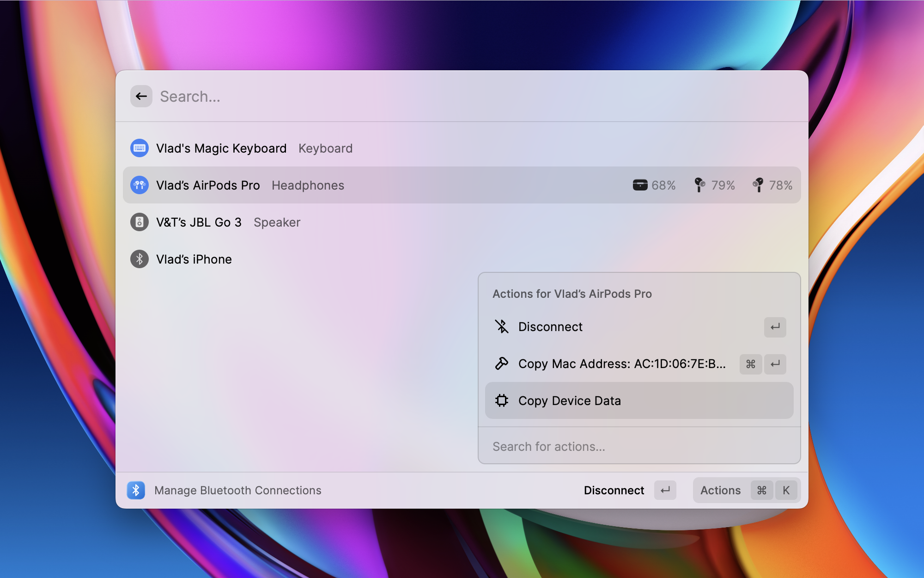Screen dimensions: 924x578
Task: Click the AirPods Pro headphones icon
Action: 140,185
